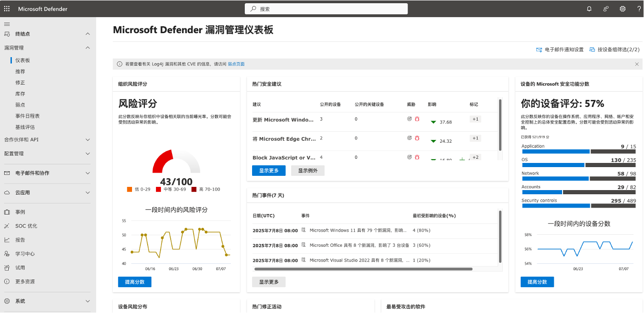Click the event icon beside Microsoft Office event

(304, 245)
